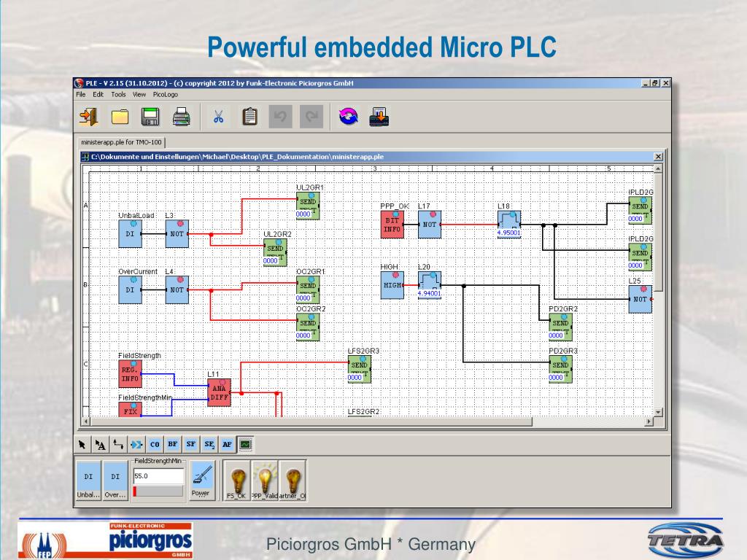
Task: Click the FS_OK lamp indicator
Action: [237, 481]
